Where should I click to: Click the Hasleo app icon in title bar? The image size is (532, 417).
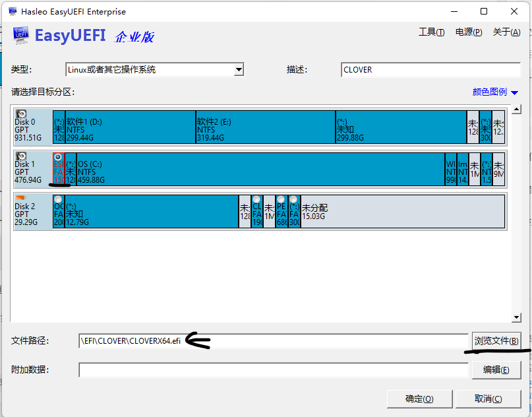coord(13,11)
